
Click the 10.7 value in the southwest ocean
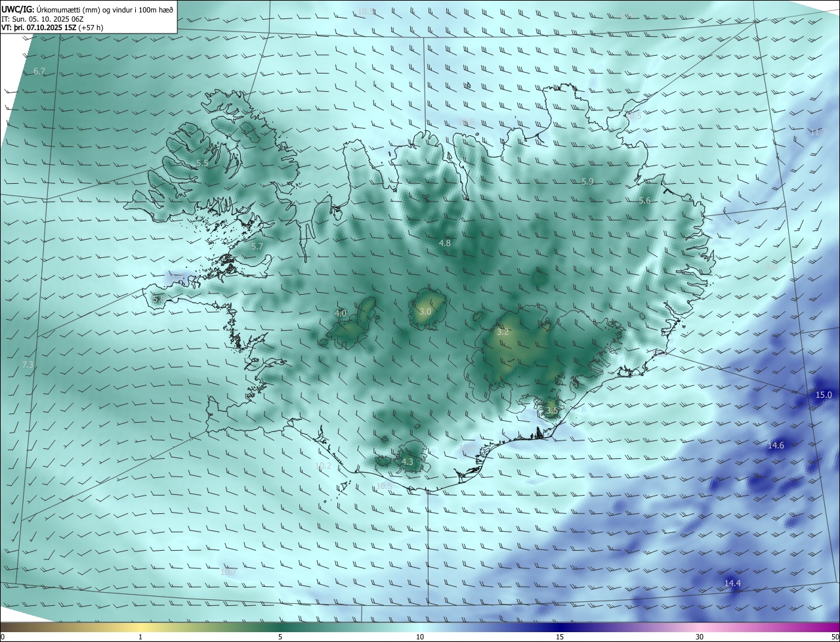coord(228,572)
